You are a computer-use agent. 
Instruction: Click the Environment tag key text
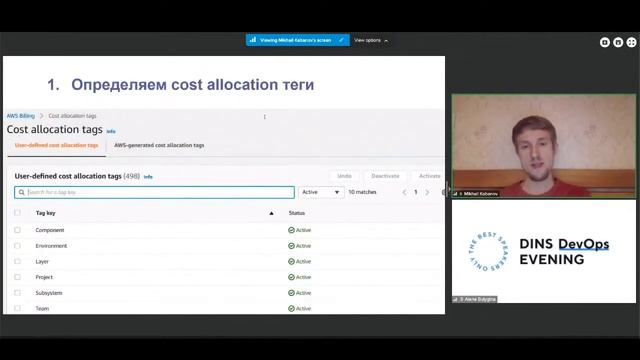point(51,246)
